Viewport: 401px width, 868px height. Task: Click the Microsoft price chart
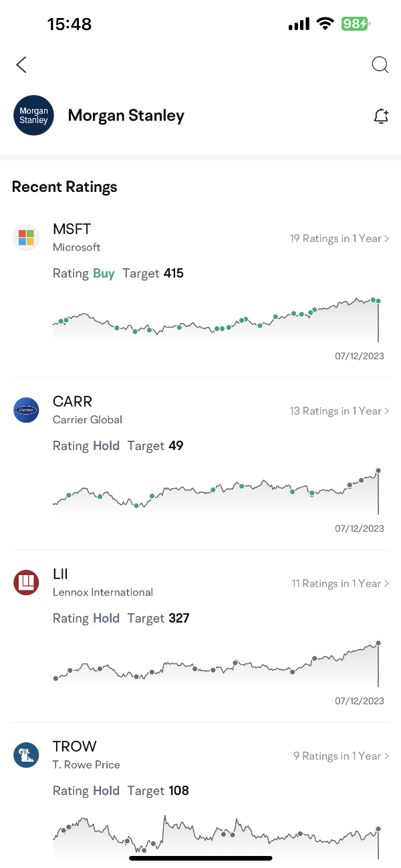point(217,320)
